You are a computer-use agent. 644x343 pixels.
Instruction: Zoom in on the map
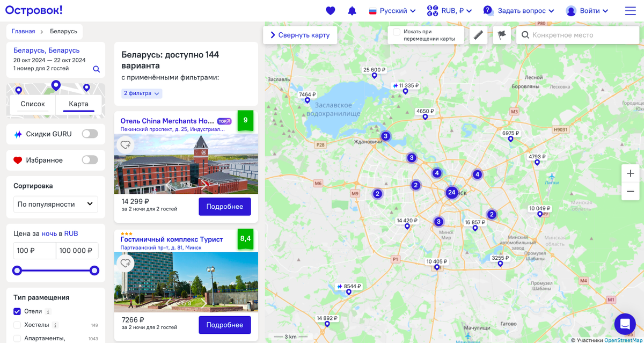pyautogui.click(x=630, y=173)
